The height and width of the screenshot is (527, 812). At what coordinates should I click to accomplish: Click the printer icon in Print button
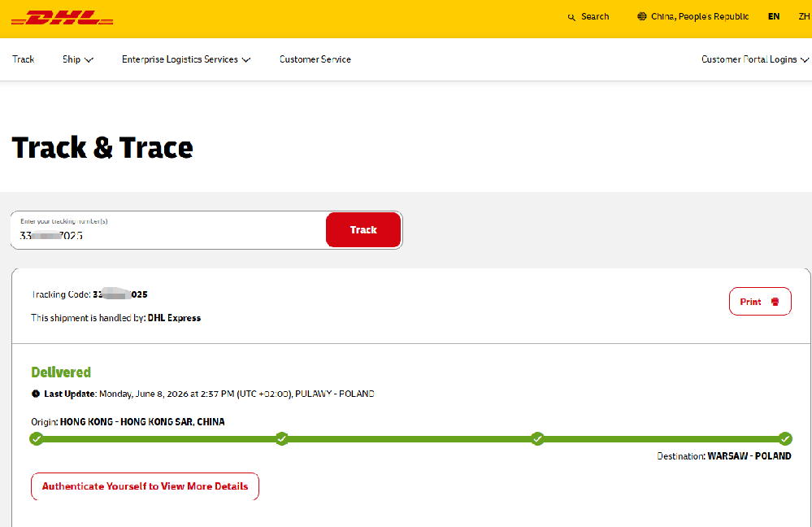pyautogui.click(x=775, y=302)
